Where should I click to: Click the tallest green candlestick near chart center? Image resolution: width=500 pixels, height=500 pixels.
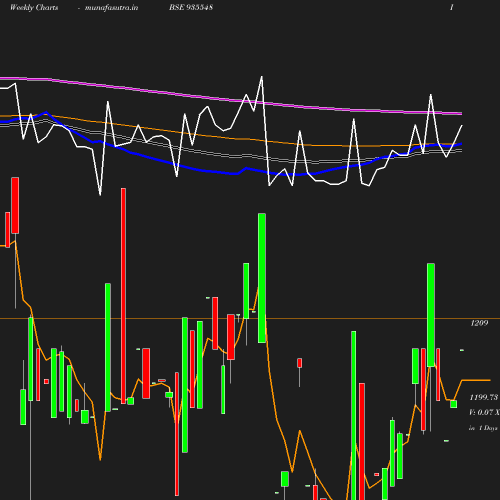click(x=262, y=278)
